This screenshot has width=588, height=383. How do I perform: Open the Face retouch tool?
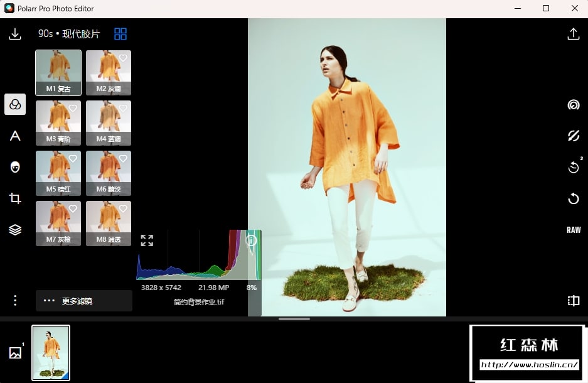coord(15,167)
